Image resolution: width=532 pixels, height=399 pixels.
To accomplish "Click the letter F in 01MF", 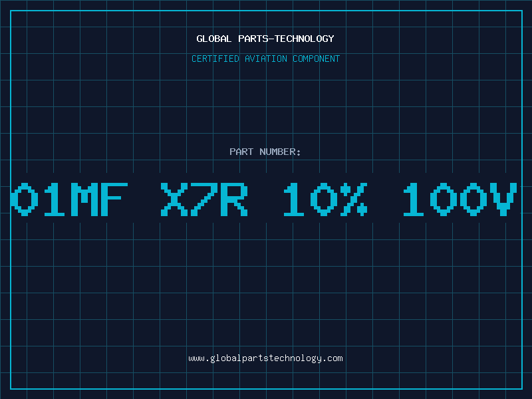I will coord(114,199).
